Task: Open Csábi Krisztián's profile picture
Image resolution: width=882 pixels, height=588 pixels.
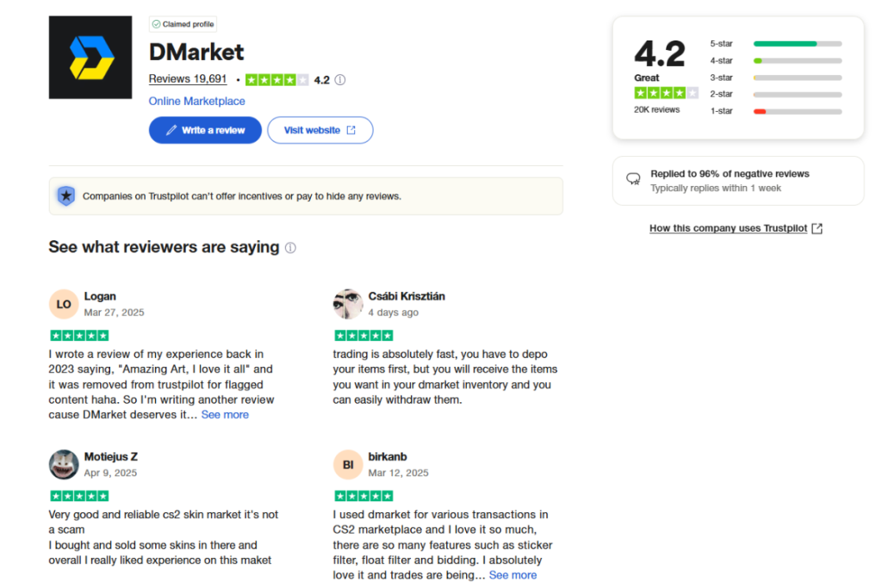Action: [x=348, y=304]
